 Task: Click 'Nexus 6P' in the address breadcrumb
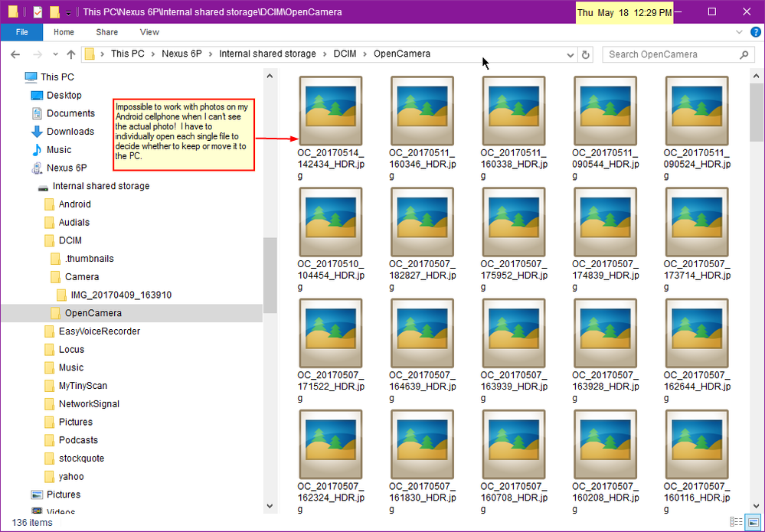[x=181, y=54]
